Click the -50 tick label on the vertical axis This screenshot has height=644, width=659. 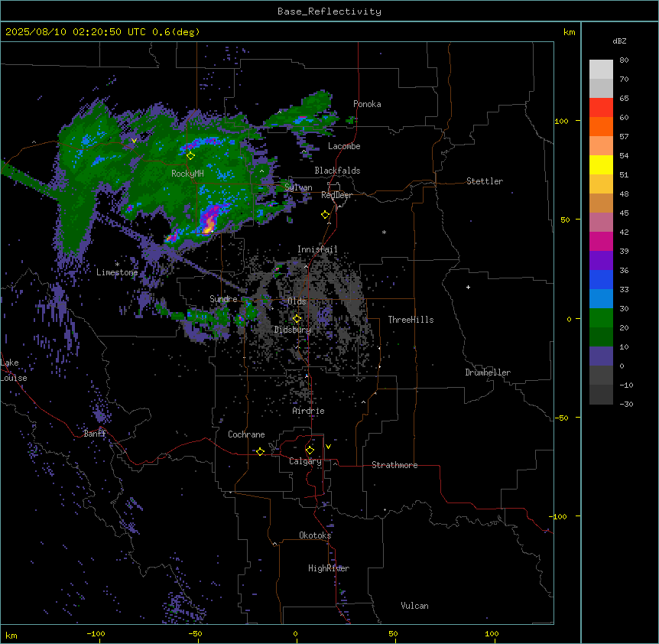pos(561,418)
